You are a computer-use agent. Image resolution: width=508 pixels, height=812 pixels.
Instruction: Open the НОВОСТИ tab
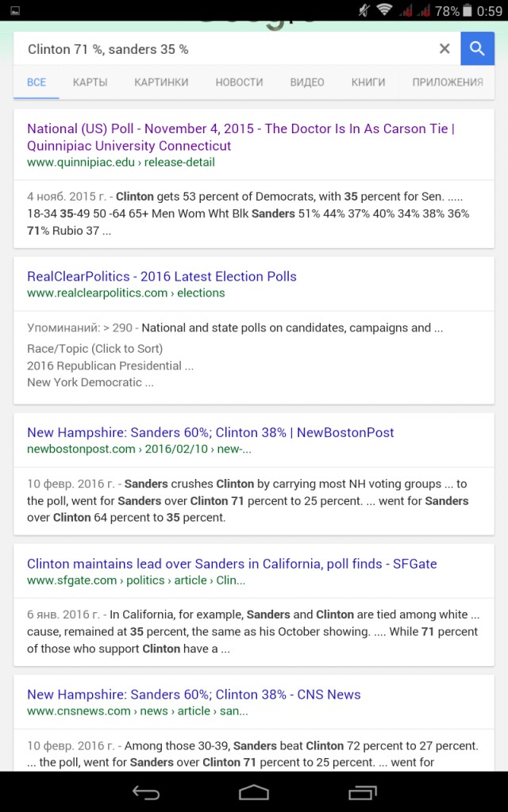(x=240, y=82)
